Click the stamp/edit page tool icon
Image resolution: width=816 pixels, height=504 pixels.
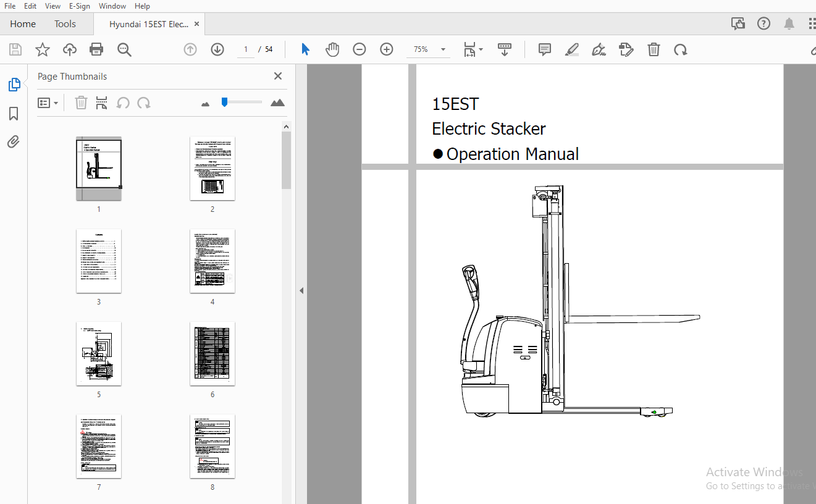pyautogui.click(x=626, y=49)
